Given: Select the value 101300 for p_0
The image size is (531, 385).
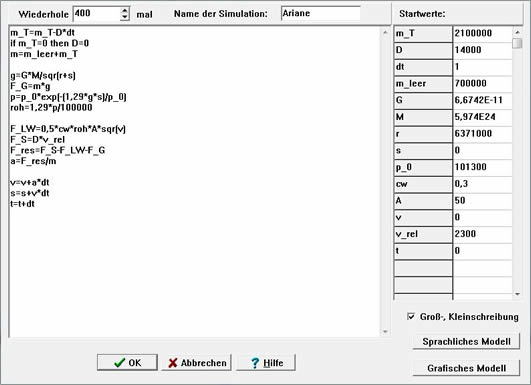Looking at the screenshot, I should click(483, 167).
